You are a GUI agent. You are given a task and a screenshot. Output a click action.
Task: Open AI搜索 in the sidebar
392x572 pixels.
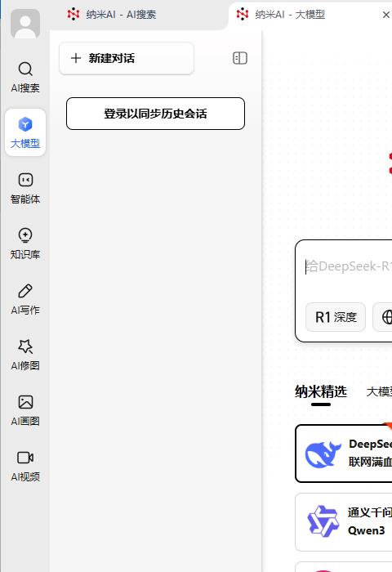click(25, 77)
